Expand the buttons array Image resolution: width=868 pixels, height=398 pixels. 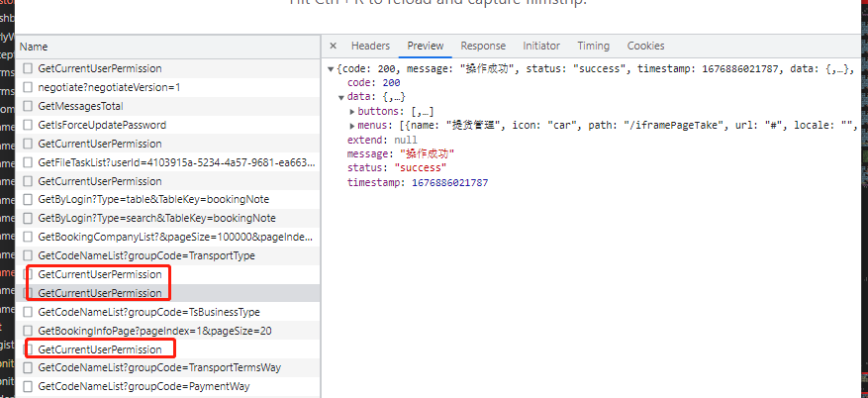(x=352, y=112)
